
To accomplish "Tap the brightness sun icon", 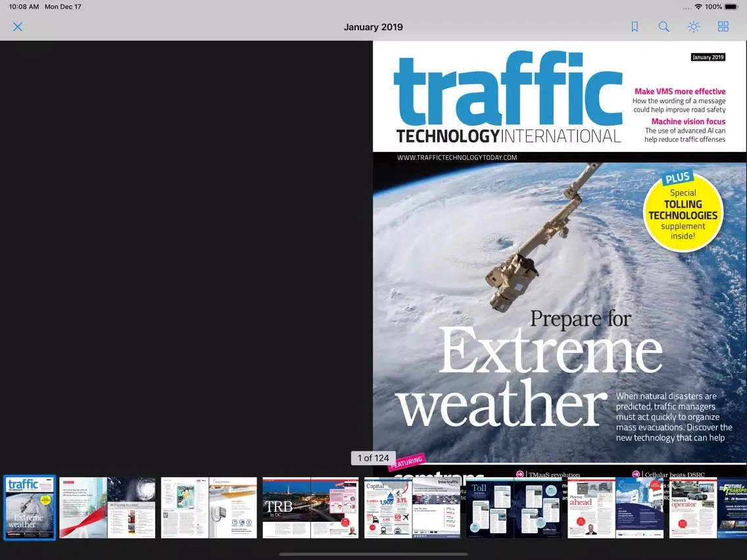I will click(694, 27).
